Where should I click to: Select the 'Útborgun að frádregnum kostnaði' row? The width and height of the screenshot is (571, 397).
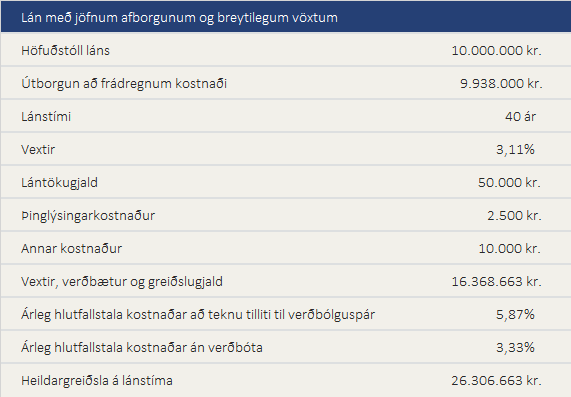point(286,83)
